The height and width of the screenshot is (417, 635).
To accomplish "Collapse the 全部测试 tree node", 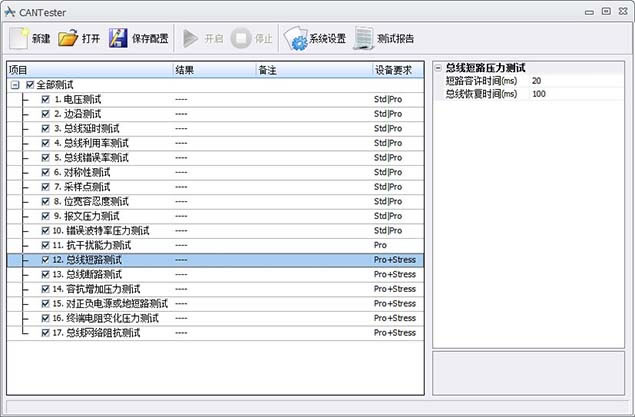I will point(15,85).
